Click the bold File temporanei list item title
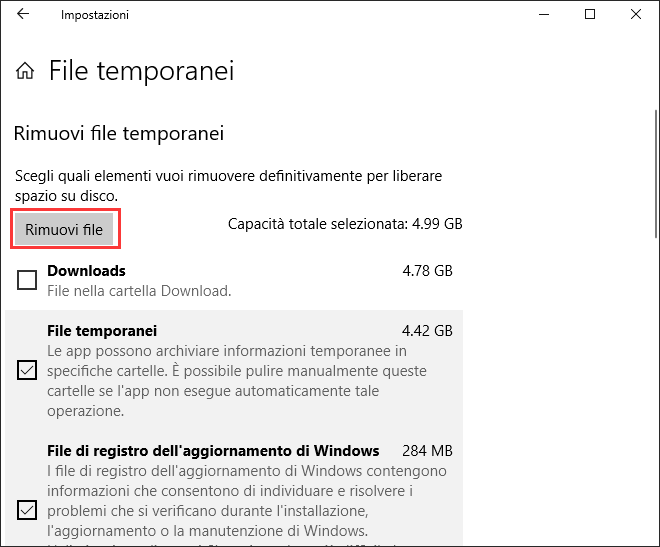 (x=102, y=331)
